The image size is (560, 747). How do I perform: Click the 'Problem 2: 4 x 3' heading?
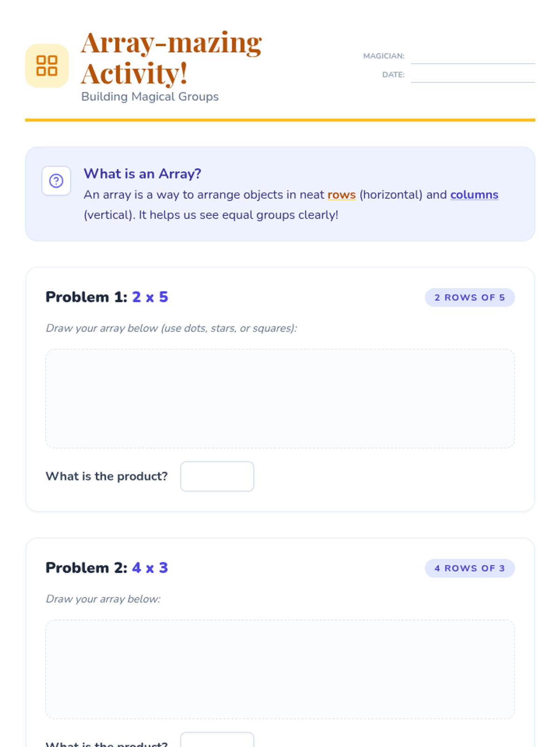tap(107, 568)
